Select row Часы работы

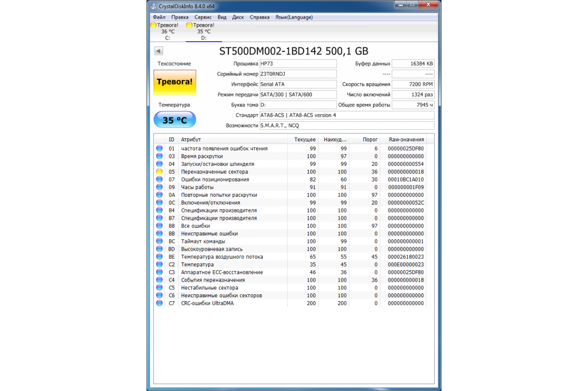click(x=291, y=187)
